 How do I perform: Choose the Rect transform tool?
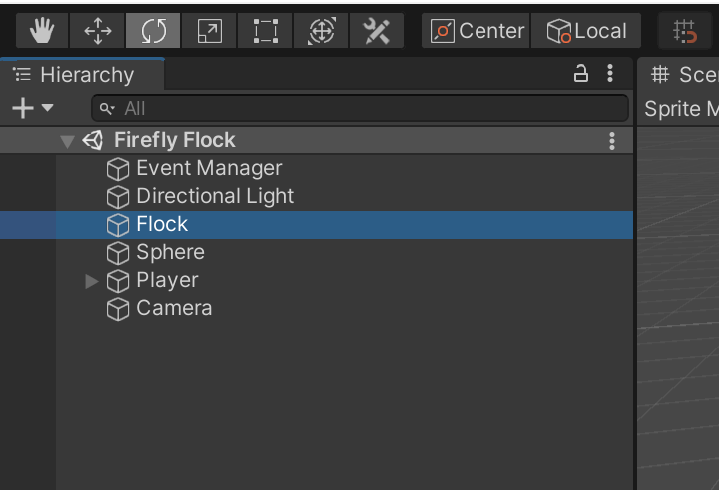pyautogui.click(x=265, y=32)
